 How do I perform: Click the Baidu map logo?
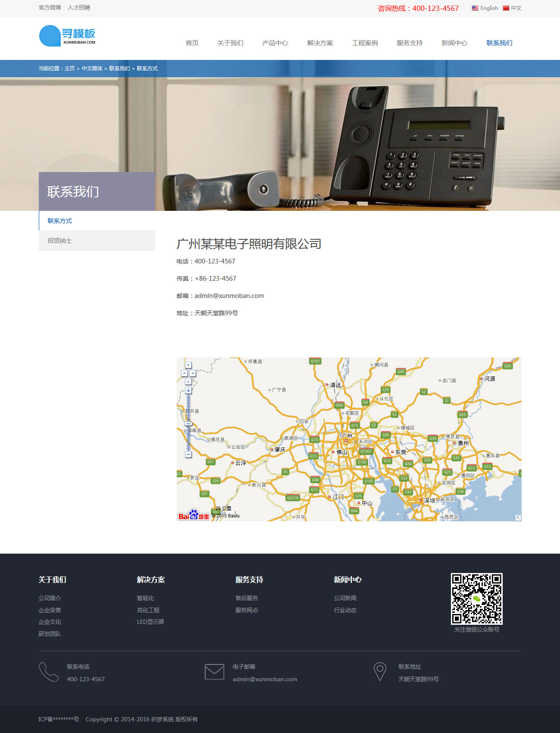194,515
